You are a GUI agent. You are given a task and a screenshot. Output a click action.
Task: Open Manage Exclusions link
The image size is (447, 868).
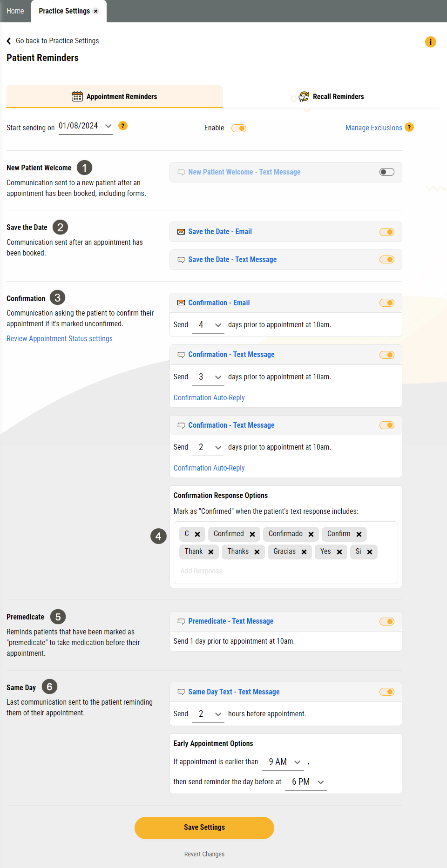click(x=374, y=128)
